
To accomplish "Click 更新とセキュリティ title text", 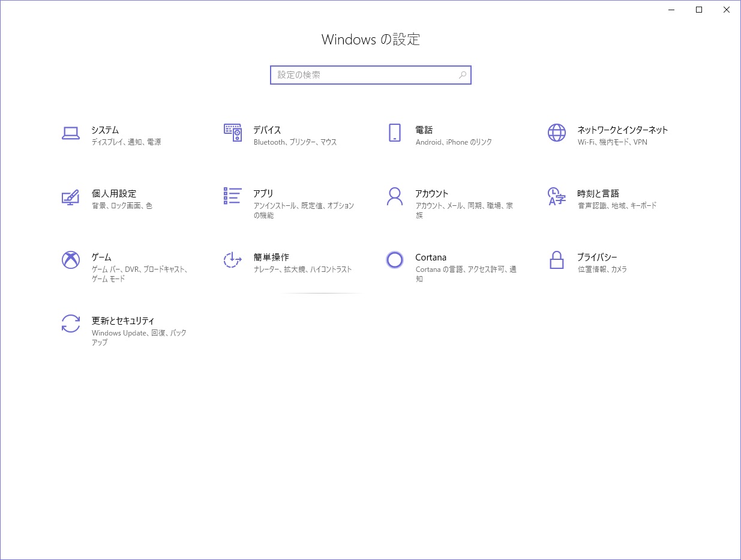I will pos(123,321).
